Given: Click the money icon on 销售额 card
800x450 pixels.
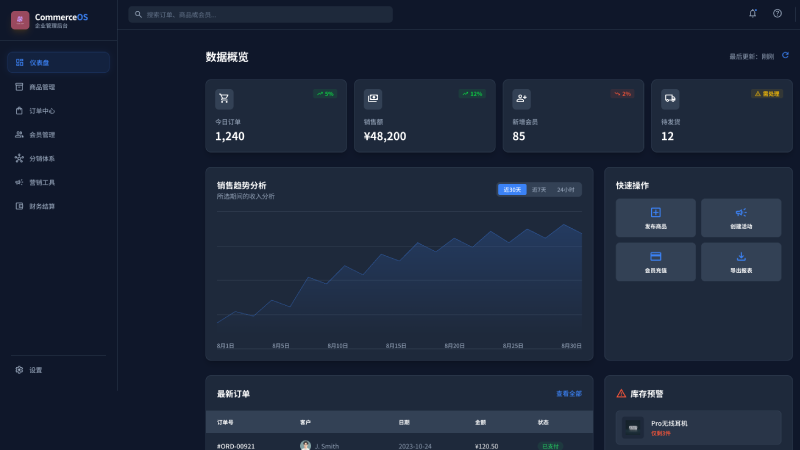Looking at the screenshot, I should pyautogui.click(x=373, y=98).
